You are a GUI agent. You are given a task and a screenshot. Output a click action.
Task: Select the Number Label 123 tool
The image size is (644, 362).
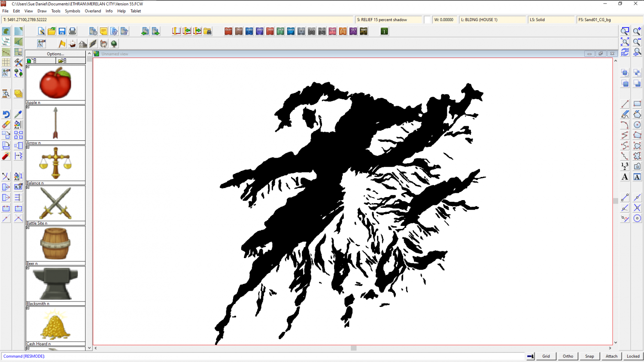pos(625,166)
